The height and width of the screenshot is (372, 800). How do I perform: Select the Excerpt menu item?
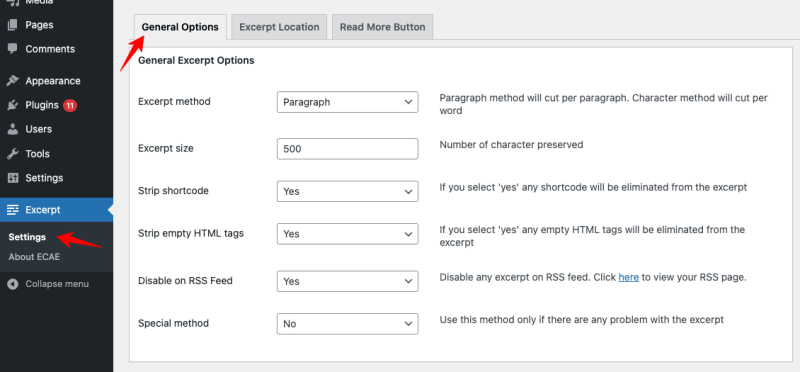click(x=57, y=210)
